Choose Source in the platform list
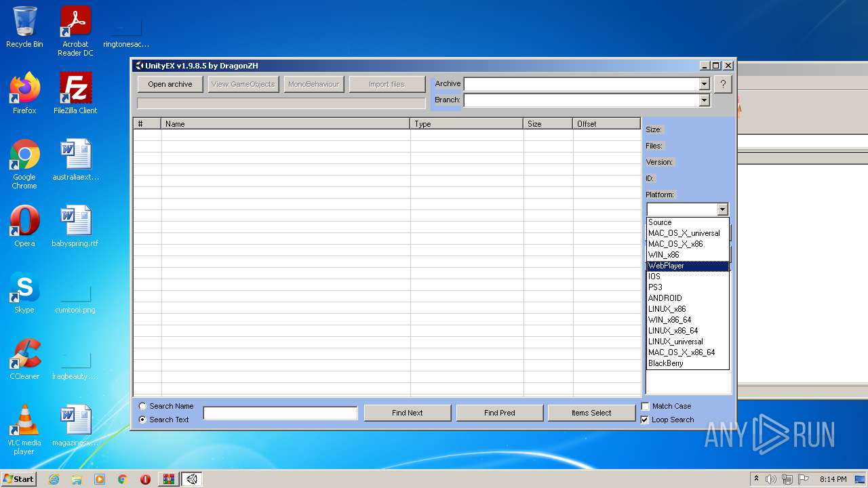Screen dimensions: 868x488 688,222
